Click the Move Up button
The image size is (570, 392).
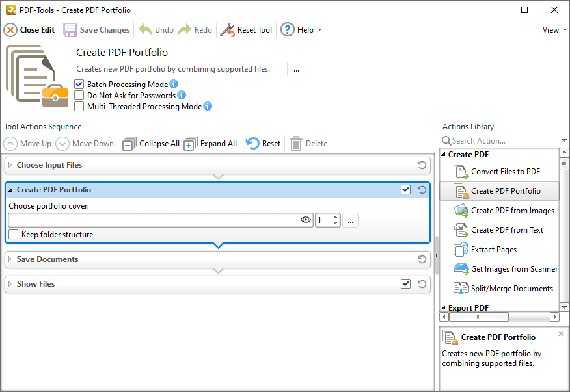(x=27, y=144)
